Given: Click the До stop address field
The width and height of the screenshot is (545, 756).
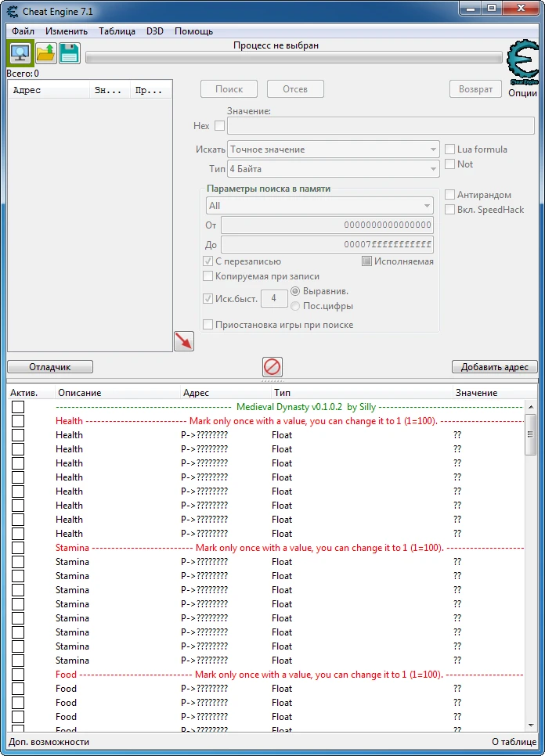Looking at the screenshot, I should (327, 244).
